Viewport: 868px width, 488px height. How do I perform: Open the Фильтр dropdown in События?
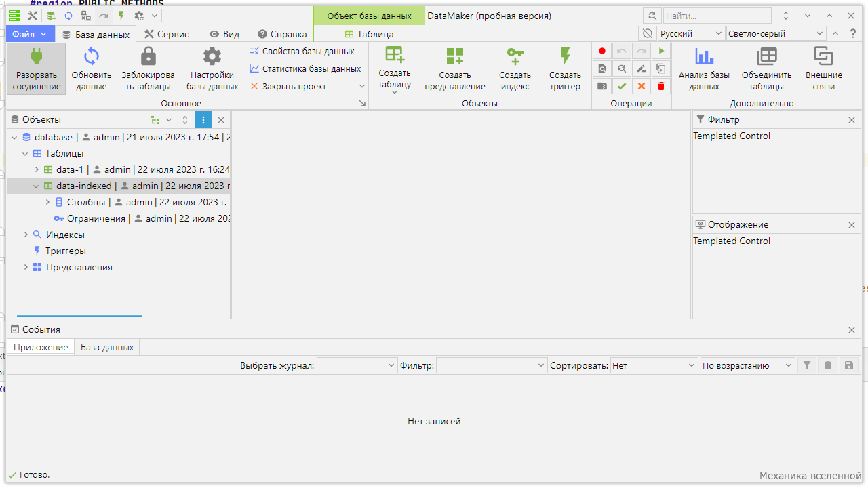pos(491,365)
